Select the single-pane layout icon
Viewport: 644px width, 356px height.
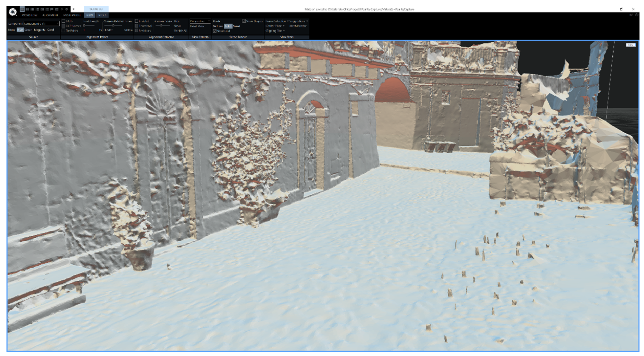[23, 9]
